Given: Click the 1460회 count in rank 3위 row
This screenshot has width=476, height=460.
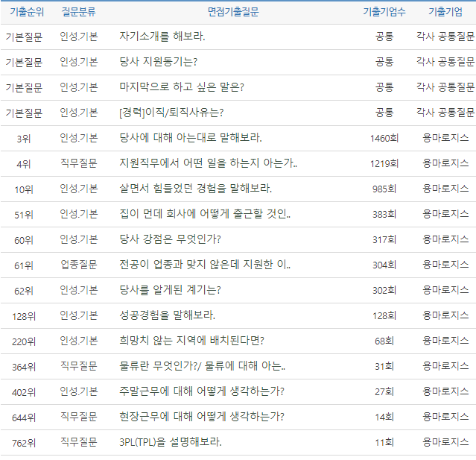Looking at the screenshot, I should click(384, 138).
